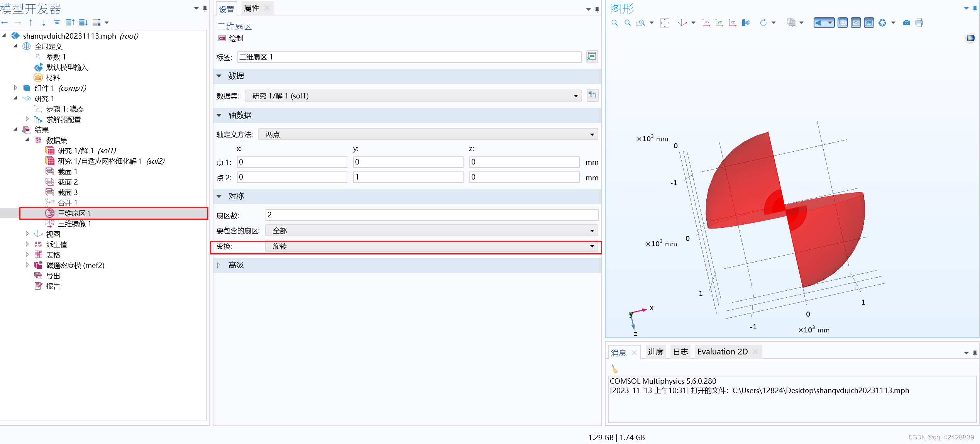
Task: Open the 日志 tab
Action: pos(680,352)
